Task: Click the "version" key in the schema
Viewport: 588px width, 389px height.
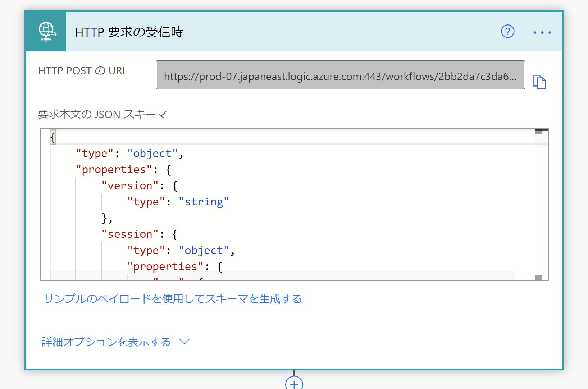Action: pyautogui.click(x=130, y=186)
